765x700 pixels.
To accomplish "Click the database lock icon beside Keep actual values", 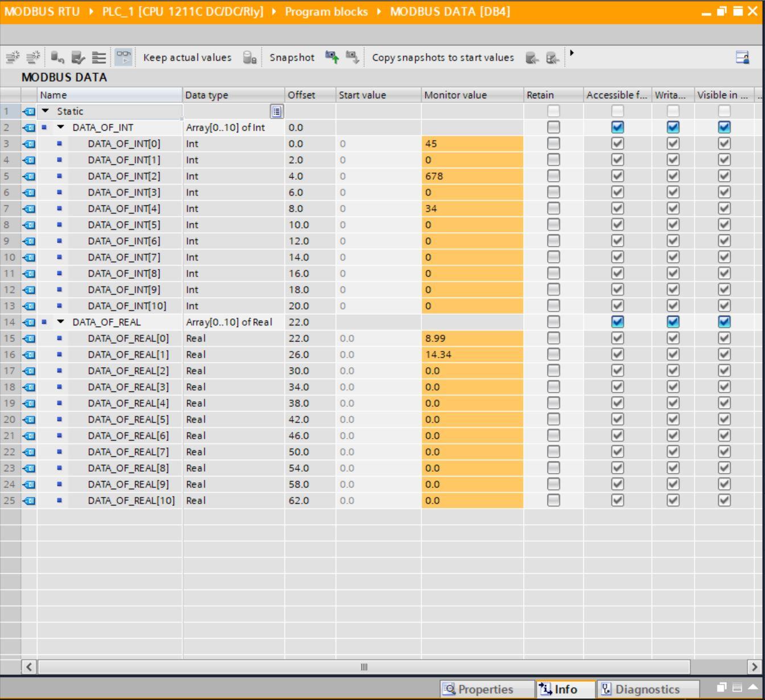I will coord(249,57).
